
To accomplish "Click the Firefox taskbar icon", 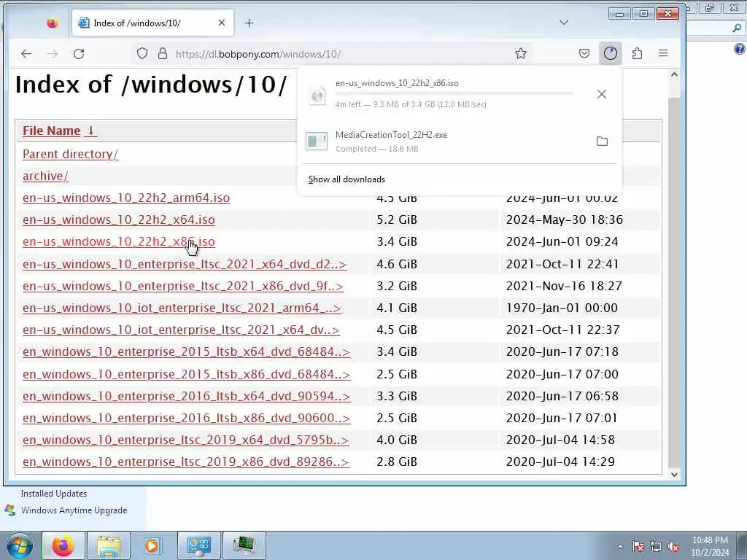I will coord(63,545).
